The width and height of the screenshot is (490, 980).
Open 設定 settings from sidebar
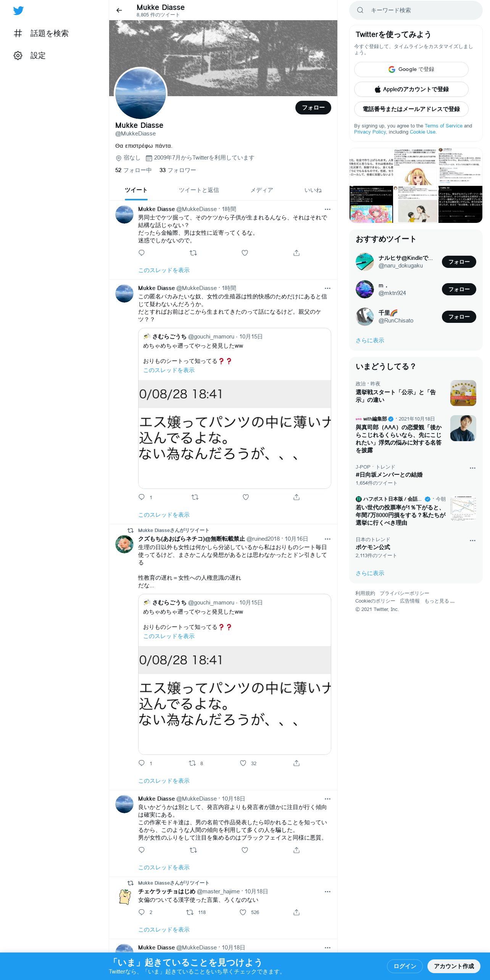point(30,55)
